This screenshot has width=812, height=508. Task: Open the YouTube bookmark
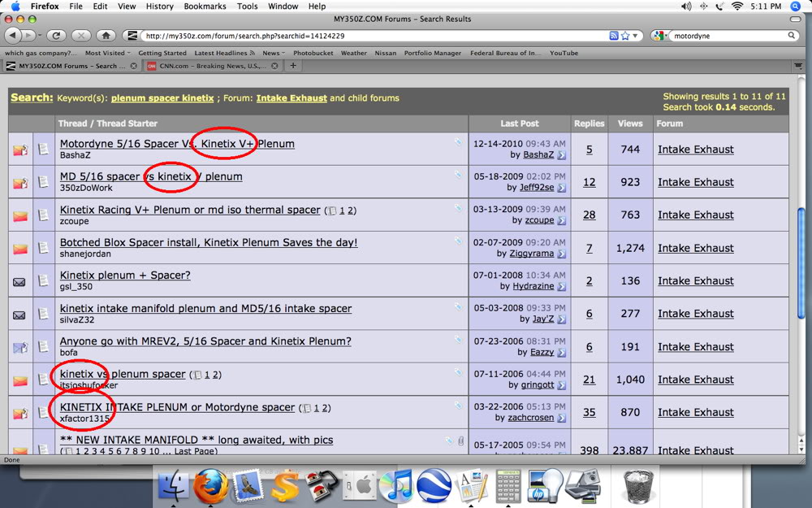[x=564, y=53]
